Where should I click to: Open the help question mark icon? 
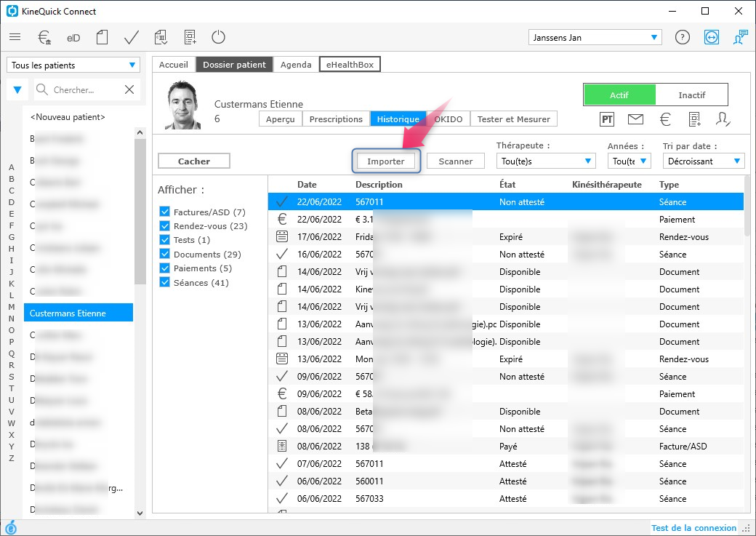(683, 37)
